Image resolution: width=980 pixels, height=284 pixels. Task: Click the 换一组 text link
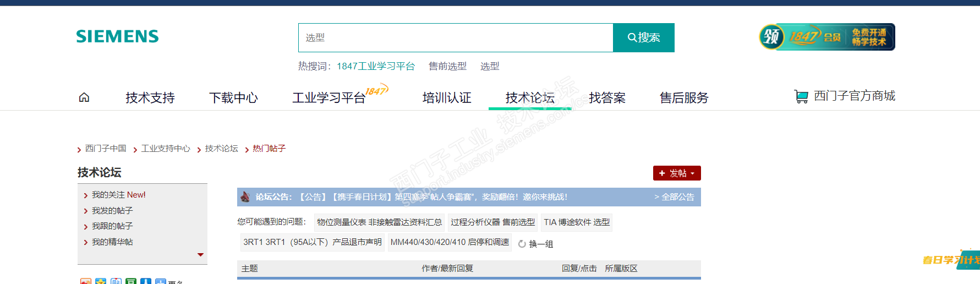click(x=541, y=244)
